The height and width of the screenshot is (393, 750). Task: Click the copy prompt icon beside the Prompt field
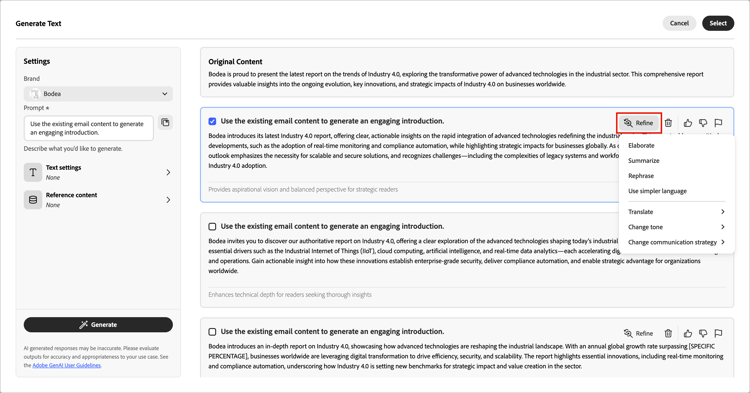(x=165, y=123)
